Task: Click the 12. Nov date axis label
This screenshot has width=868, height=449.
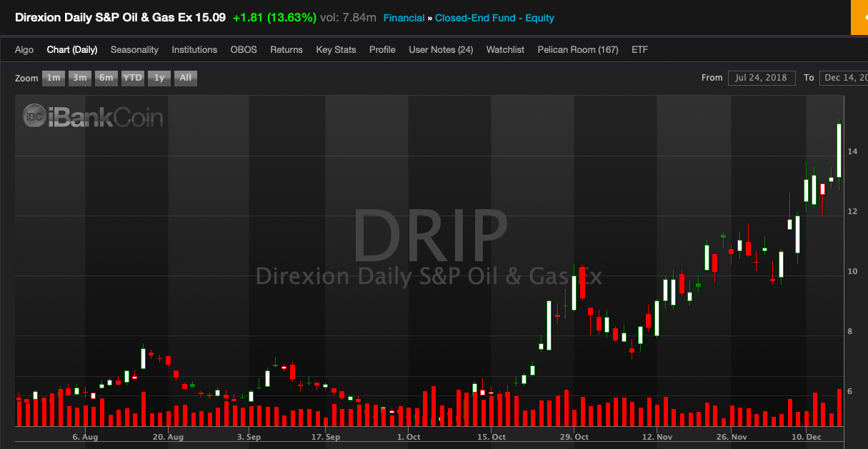Action: click(x=657, y=436)
